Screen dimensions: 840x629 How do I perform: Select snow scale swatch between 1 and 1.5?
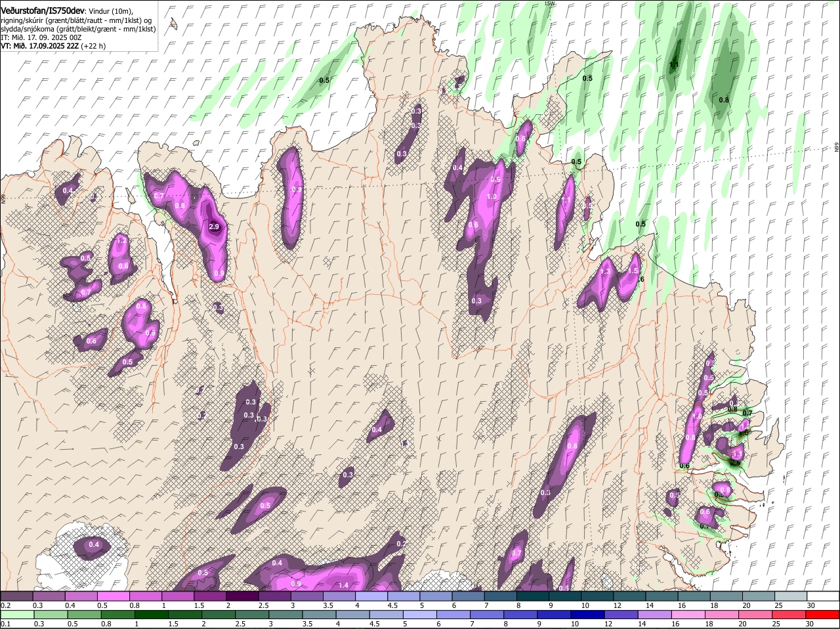(177, 596)
